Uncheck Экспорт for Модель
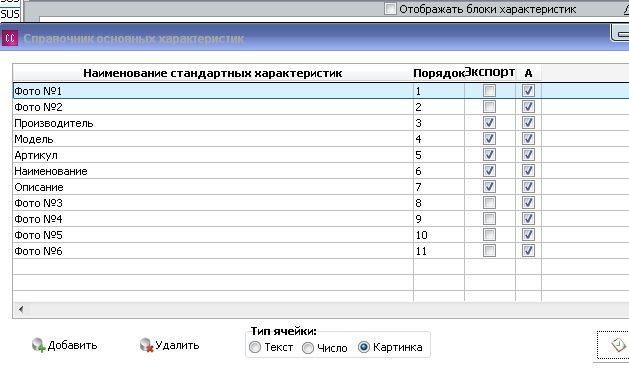Image resolution: width=629 pixels, height=369 pixels. tap(489, 139)
